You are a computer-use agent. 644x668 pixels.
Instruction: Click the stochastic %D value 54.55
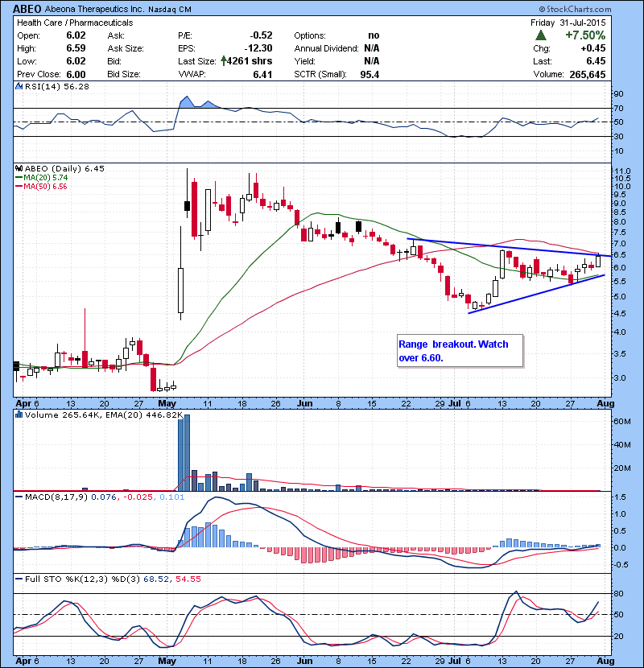pyautogui.click(x=188, y=579)
